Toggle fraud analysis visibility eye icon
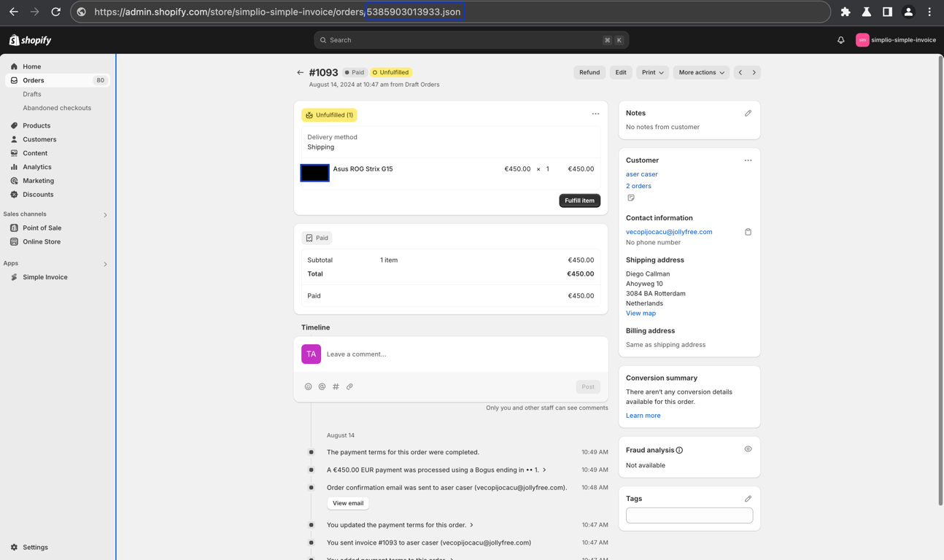Screen dimensions: 944x560 [x=748, y=449]
